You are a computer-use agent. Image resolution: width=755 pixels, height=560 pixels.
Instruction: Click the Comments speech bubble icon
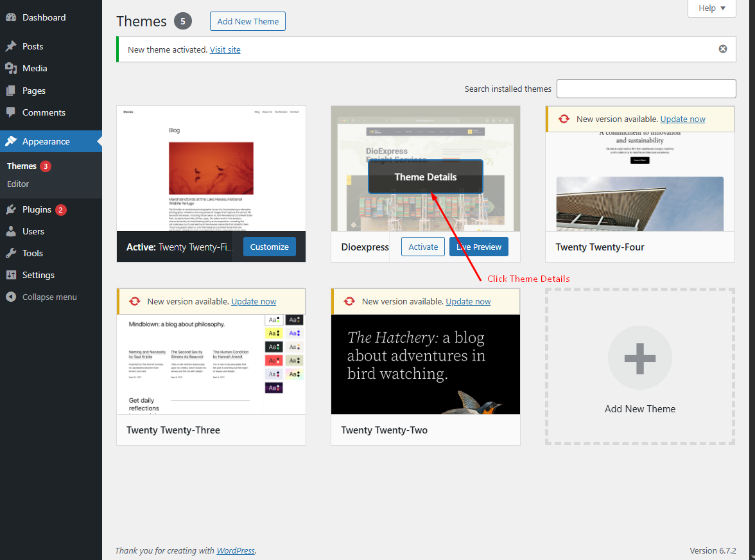11,112
